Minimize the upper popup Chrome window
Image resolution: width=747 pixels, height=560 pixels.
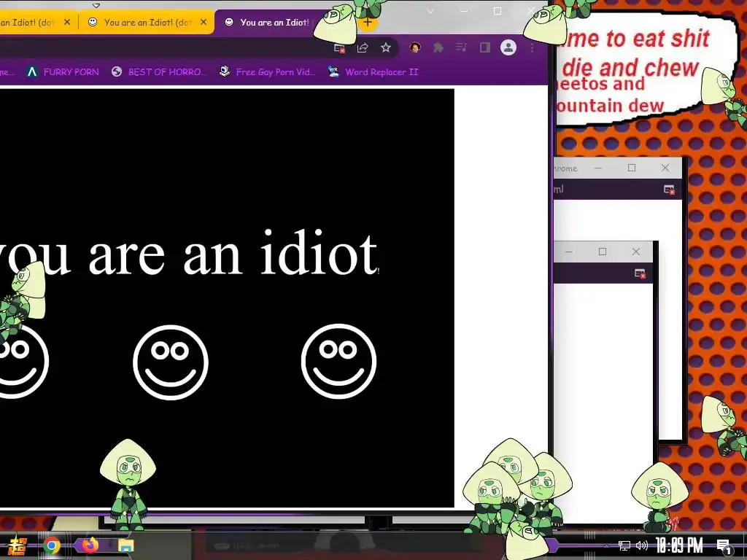[x=598, y=168]
